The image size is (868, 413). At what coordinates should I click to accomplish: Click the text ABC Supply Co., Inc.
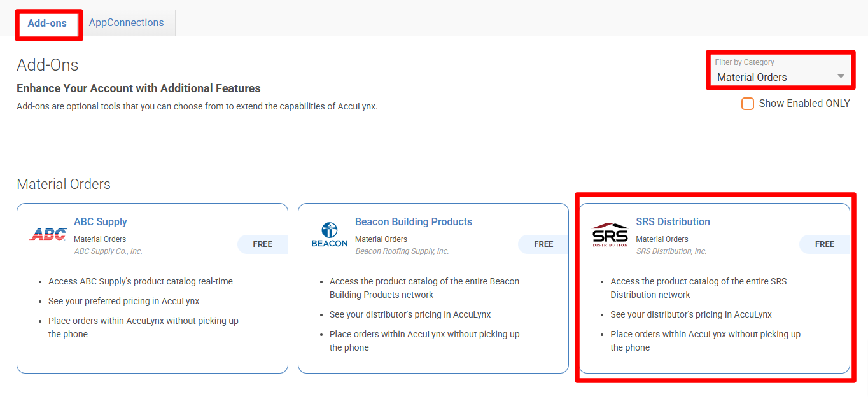point(108,251)
